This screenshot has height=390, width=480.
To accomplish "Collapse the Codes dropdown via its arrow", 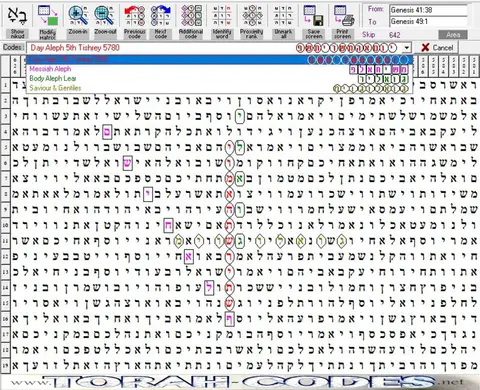I will coord(406,48).
